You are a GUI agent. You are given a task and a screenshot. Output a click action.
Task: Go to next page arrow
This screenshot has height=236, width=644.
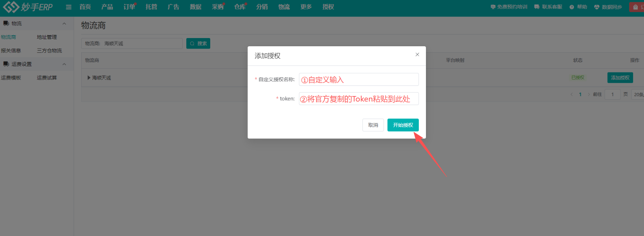click(x=589, y=94)
